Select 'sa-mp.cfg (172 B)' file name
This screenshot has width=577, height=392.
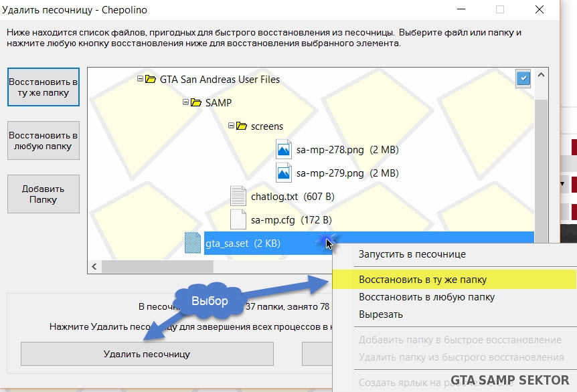pyautogui.click(x=291, y=220)
